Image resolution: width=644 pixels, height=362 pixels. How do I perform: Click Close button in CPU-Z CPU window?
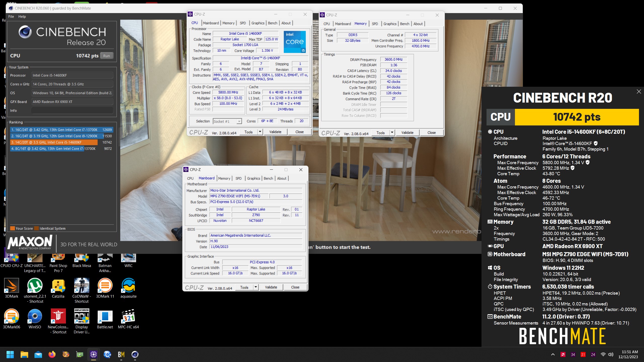point(299,132)
